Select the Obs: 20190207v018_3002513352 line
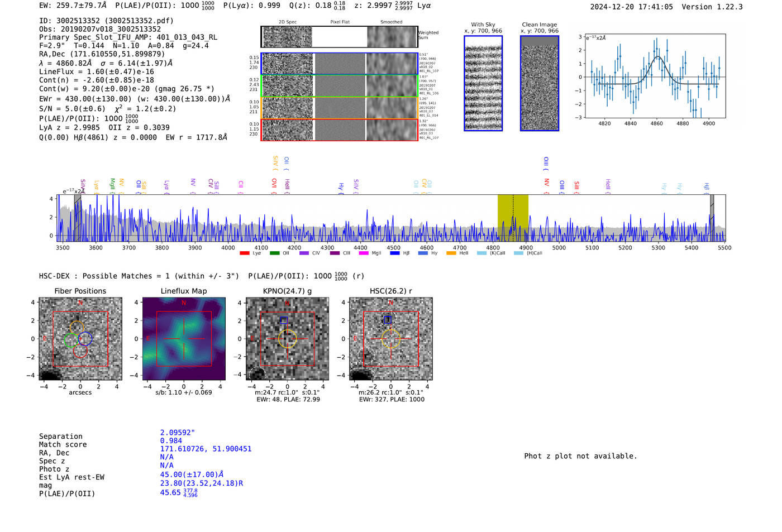 [100, 29]
